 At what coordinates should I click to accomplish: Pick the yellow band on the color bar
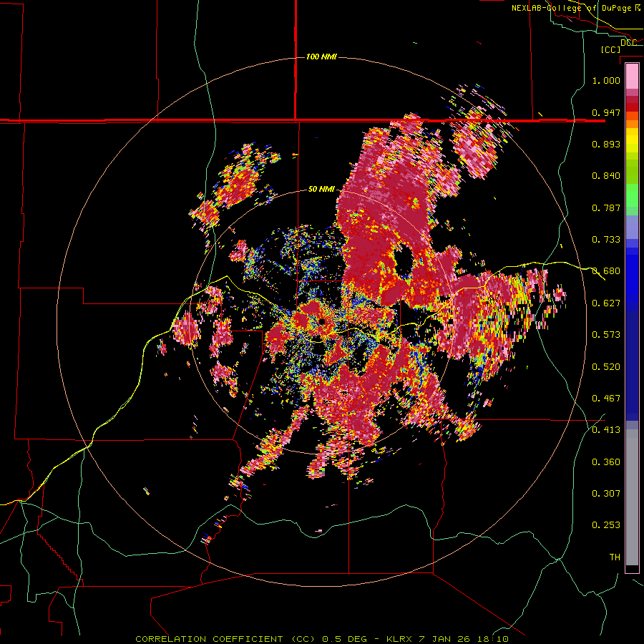click(x=632, y=141)
